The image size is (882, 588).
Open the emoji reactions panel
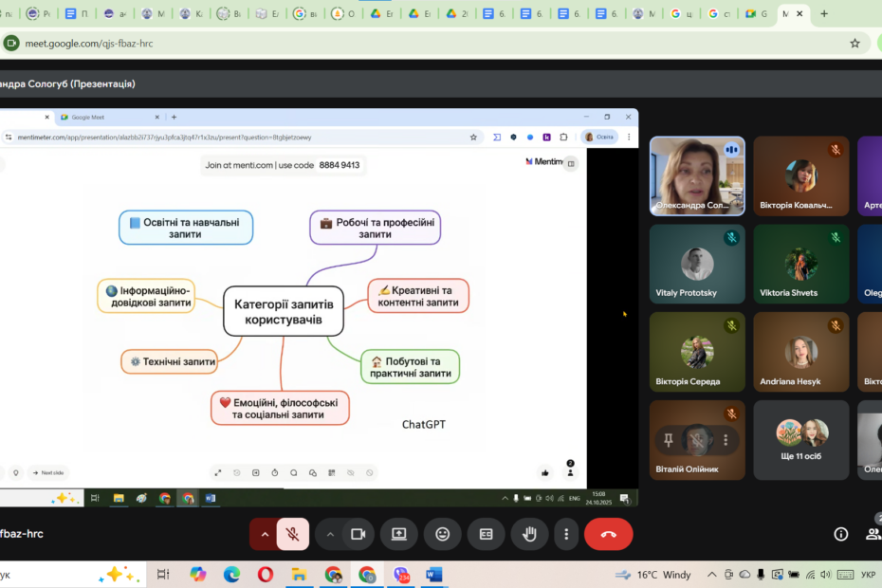pyautogui.click(x=442, y=534)
